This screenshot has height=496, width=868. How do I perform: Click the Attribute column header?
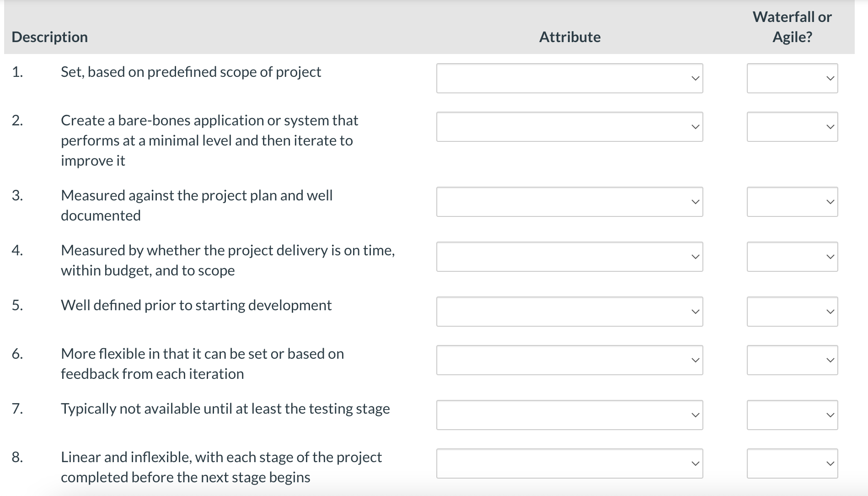(570, 37)
